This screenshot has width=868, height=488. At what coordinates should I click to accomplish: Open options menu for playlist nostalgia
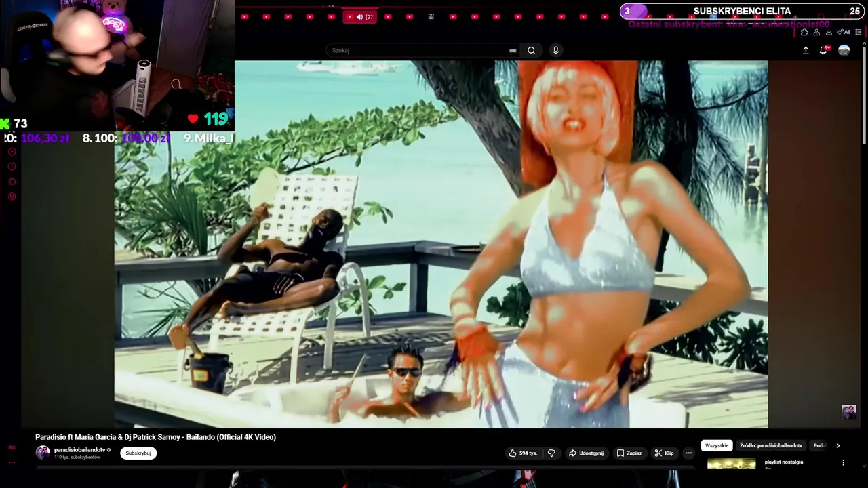coord(844,462)
